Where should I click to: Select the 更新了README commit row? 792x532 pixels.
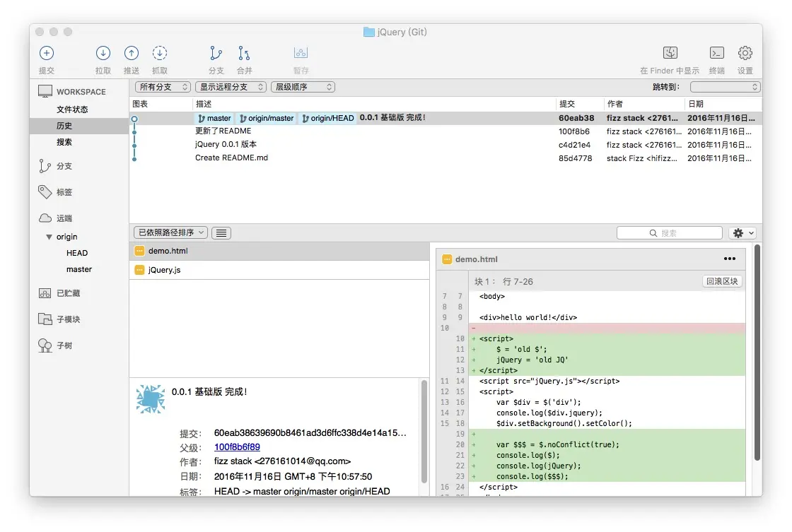coord(445,131)
